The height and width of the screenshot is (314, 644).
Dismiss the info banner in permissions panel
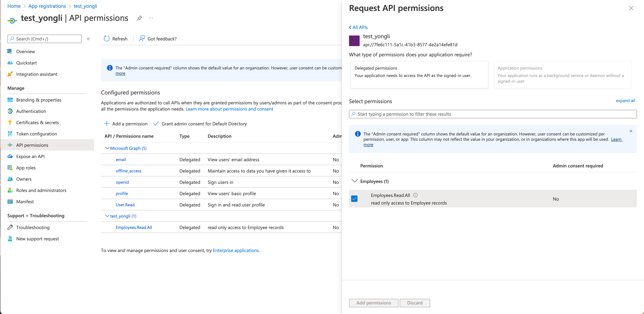pyautogui.click(x=631, y=131)
